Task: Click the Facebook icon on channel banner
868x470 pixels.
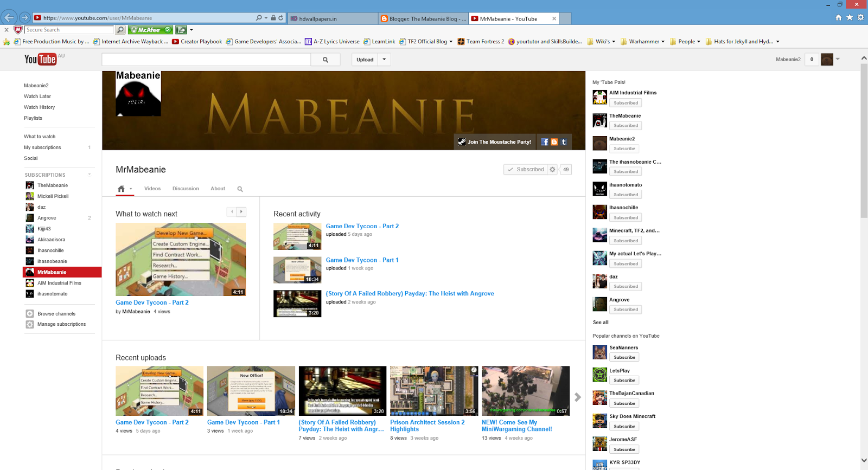Action: (x=545, y=142)
